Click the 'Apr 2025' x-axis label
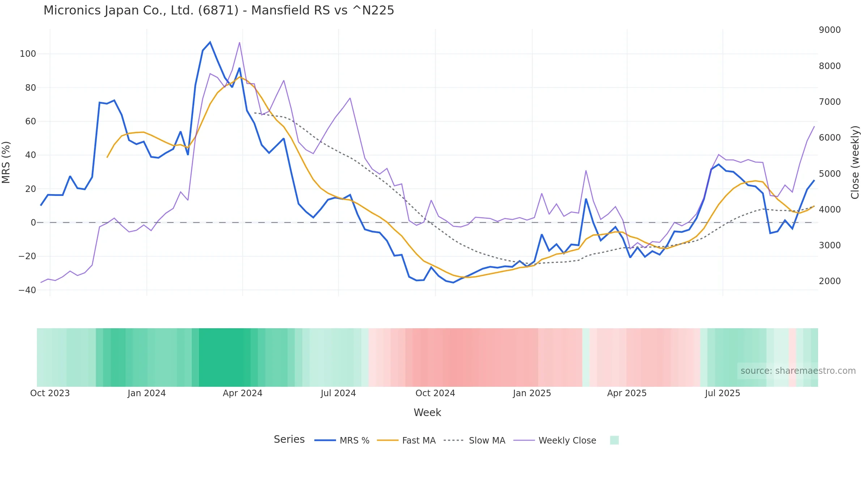This screenshot has width=868, height=488. (627, 393)
